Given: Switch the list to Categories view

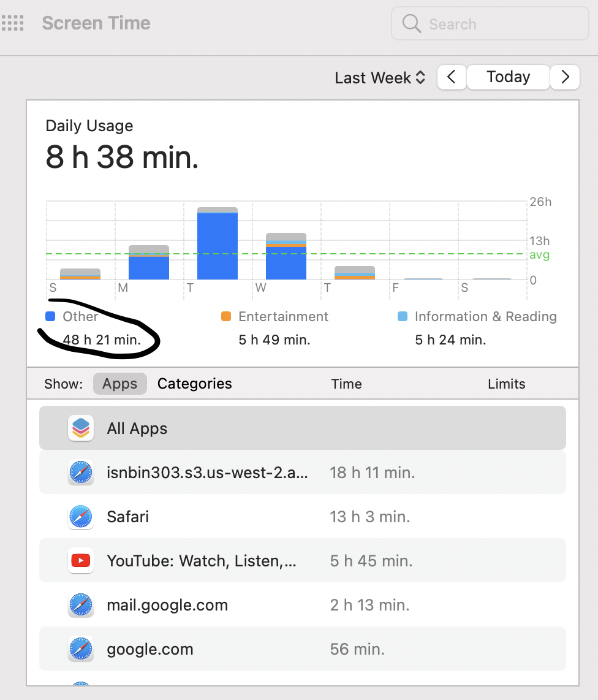Looking at the screenshot, I should 195,384.
